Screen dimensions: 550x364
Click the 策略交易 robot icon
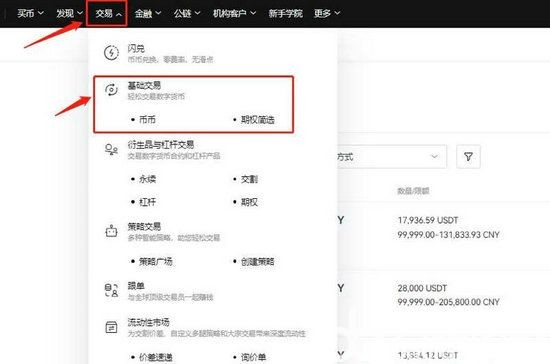pos(112,231)
